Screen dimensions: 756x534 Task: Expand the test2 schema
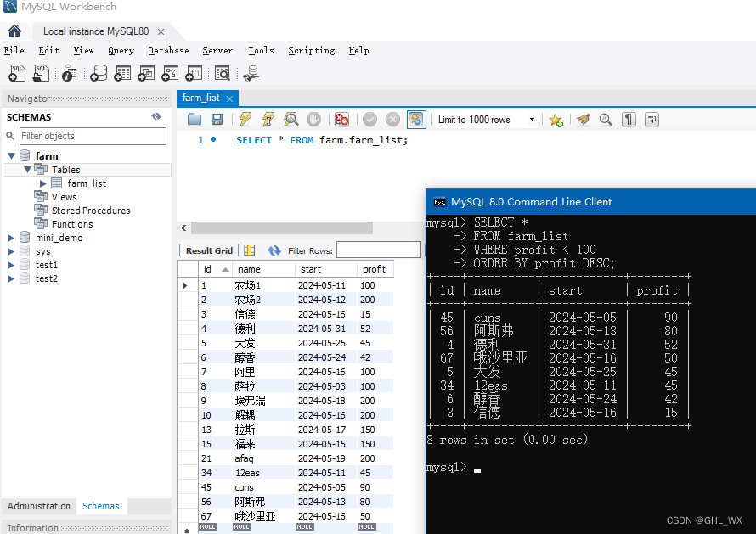(x=10, y=278)
